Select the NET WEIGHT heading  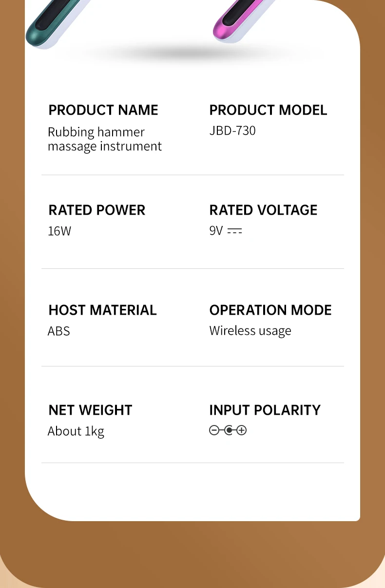point(90,410)
